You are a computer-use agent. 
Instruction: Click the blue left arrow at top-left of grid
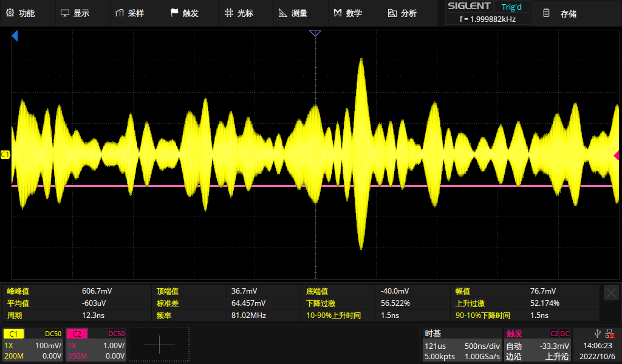pos(15,37)
